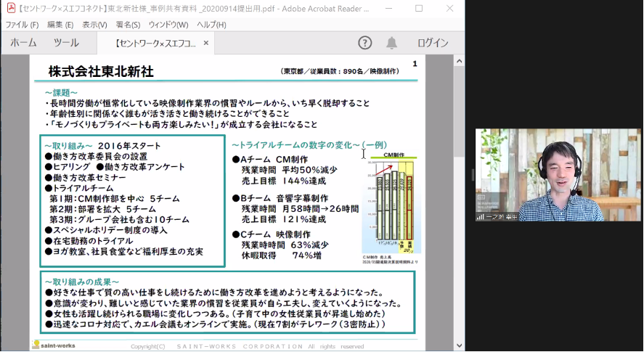Viewport: 644px width, 352px height.
Task: Click the ●スペシャルホリデー制度の導入 line
Action: pos(106,230)
